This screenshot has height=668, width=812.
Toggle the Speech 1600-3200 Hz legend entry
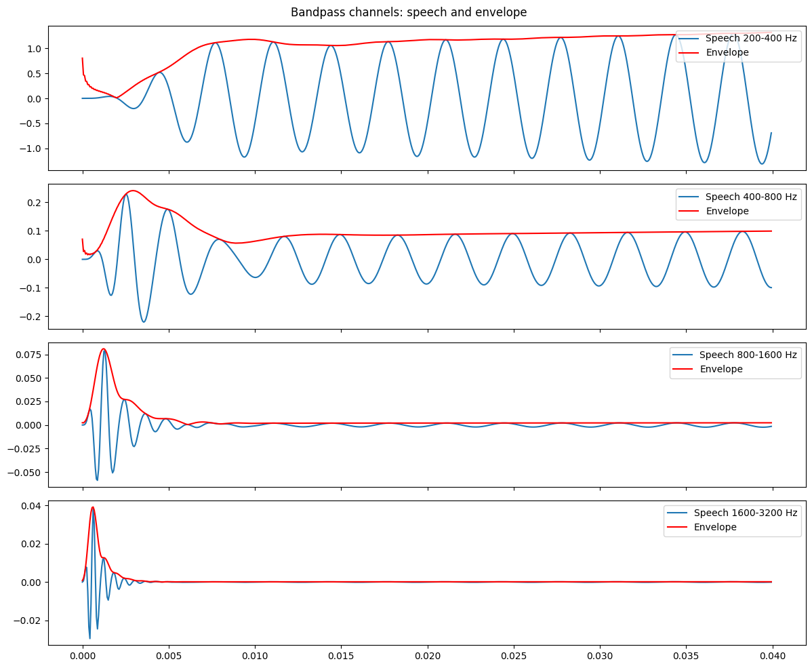[x=746, y=515]
